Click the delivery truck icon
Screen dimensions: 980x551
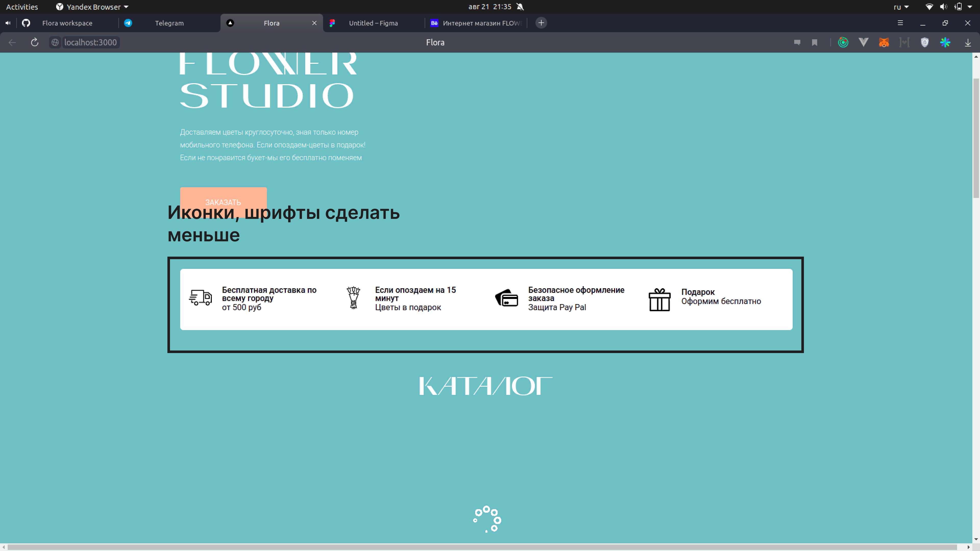click(x=201, y=297)
